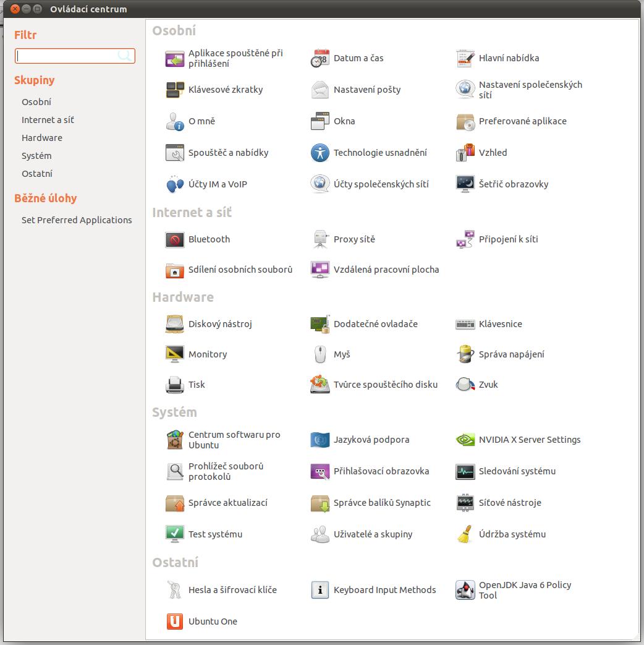Open the Monitory display icon
The image size is (644, 645).
click(175, 354)
